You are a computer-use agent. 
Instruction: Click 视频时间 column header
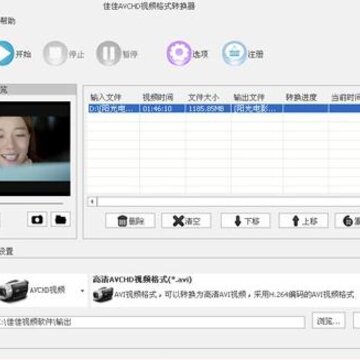tap(158, 97)
